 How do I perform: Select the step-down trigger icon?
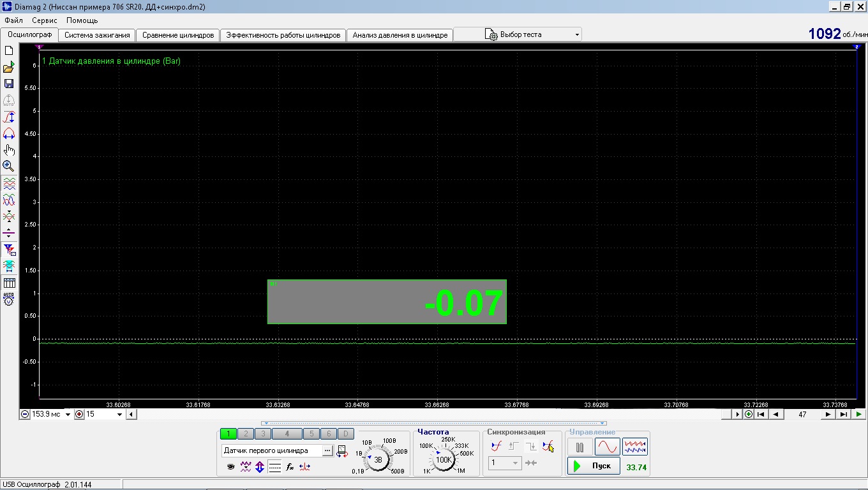coord(531,447)
